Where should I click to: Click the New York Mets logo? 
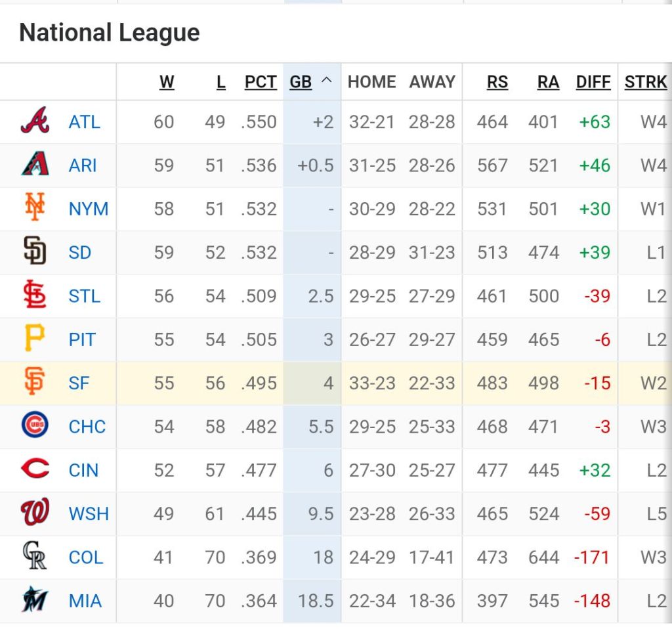(35, 208)
